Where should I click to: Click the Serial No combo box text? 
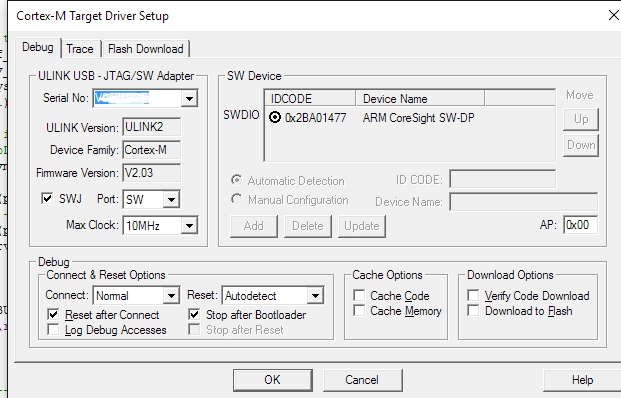(137, 98)
